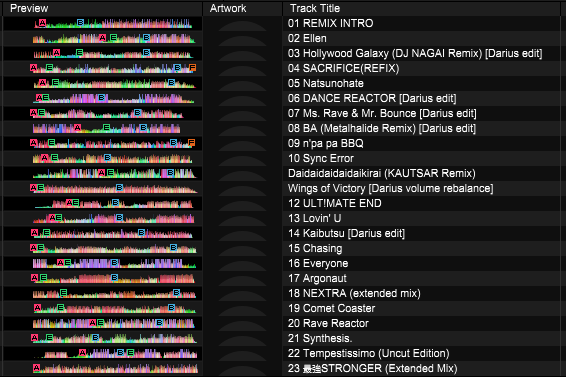Select track 05 Natsunohate

(326, 83)
